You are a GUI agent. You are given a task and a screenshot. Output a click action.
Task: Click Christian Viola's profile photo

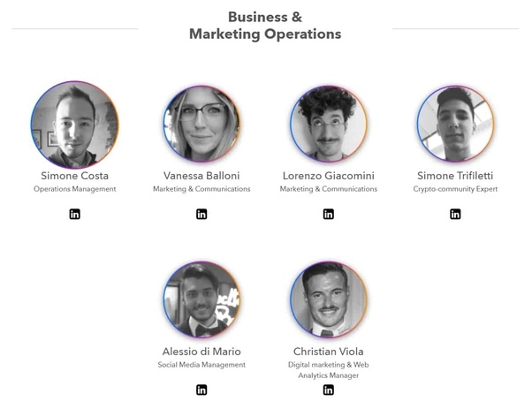(329, 300)
